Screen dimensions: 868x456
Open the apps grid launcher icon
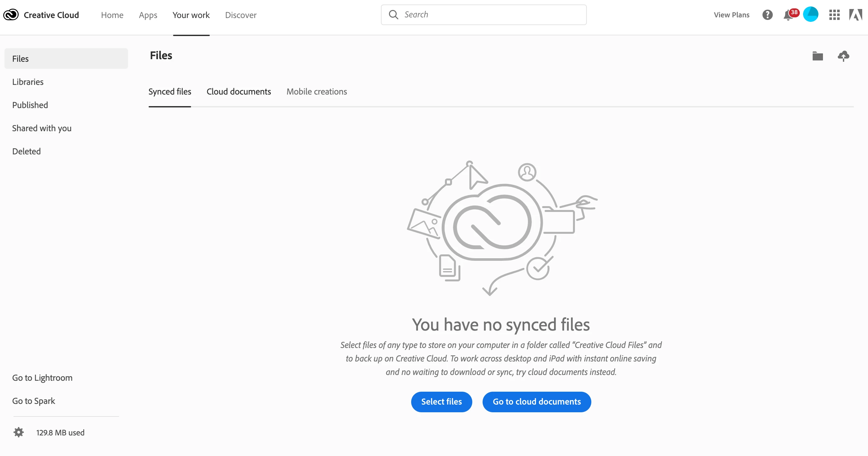tap(834, 15)
